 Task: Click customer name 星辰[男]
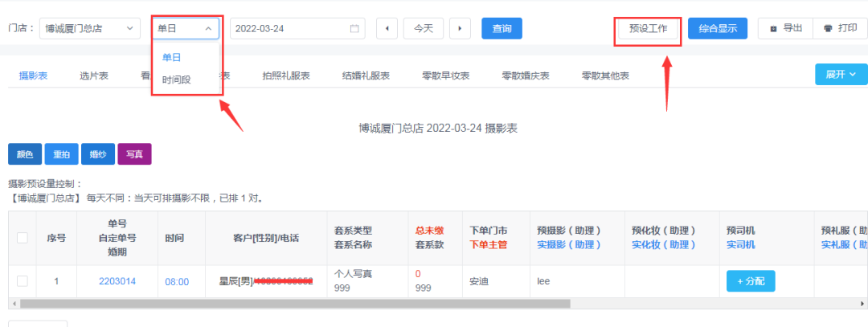tap(235, 282)
